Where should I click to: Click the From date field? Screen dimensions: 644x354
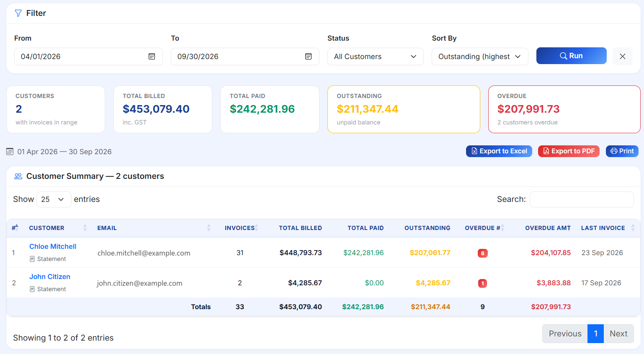(x=88, y=57)
